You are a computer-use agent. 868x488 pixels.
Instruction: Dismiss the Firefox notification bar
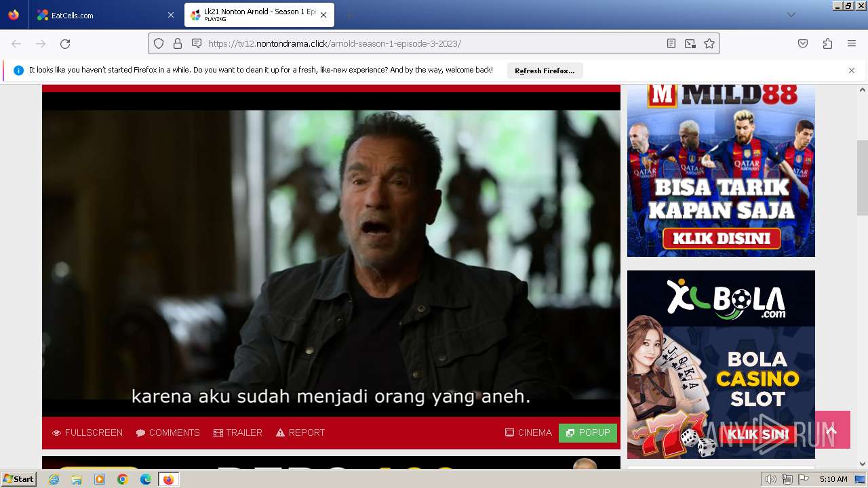(x=852, y=70)
